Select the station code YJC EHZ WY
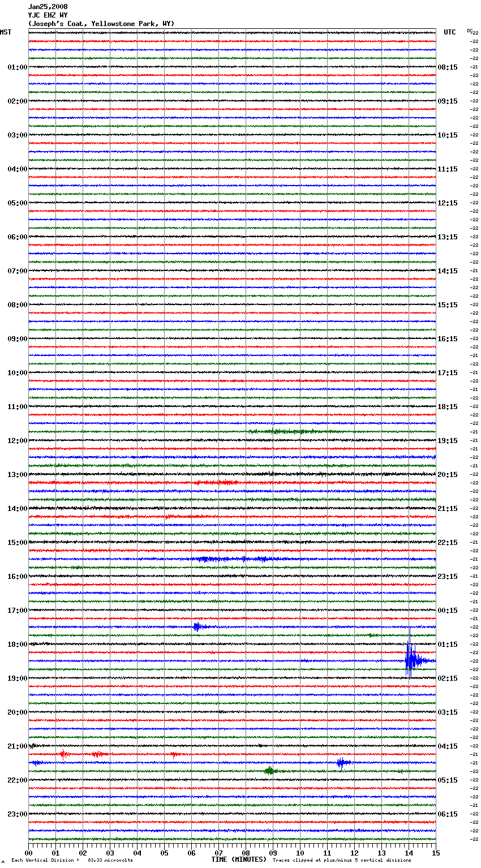Viewport: 481px width, 868px height. [48, 15]
